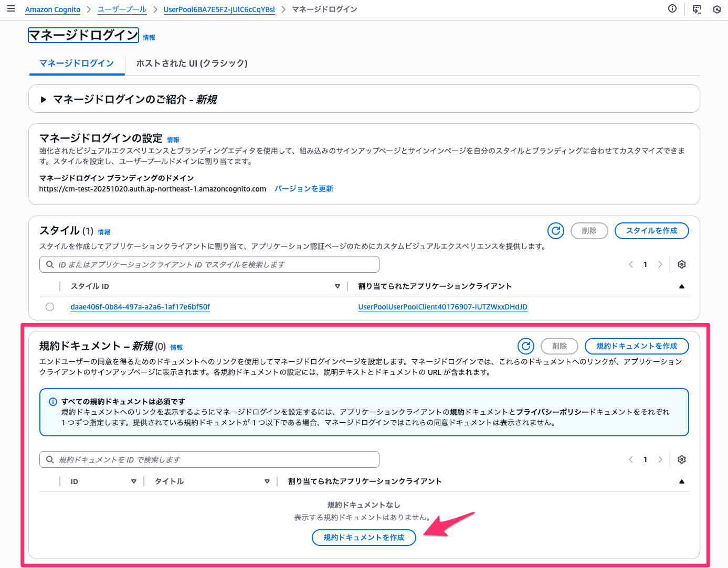Sort the terms ID column

tap(133, 481)
